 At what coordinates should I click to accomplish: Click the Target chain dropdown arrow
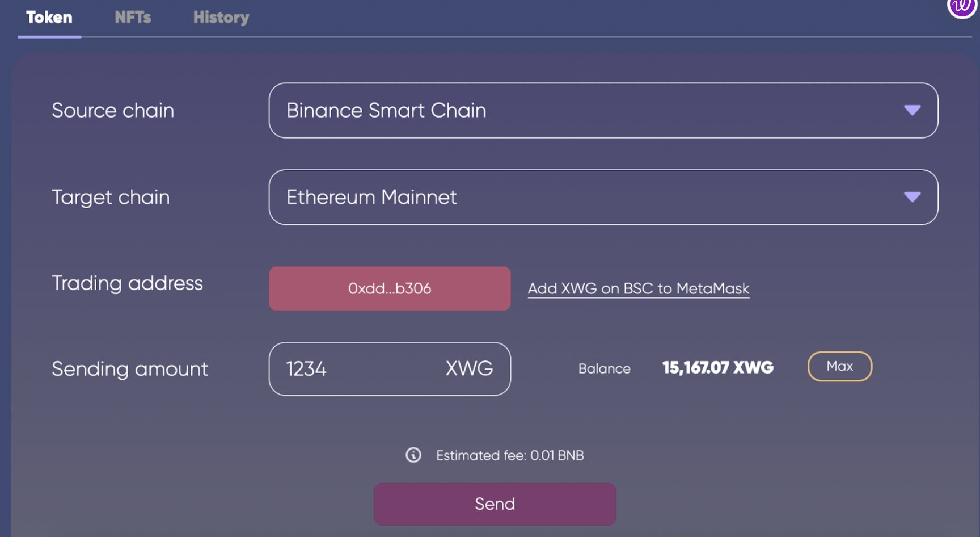tap(912, 197)
